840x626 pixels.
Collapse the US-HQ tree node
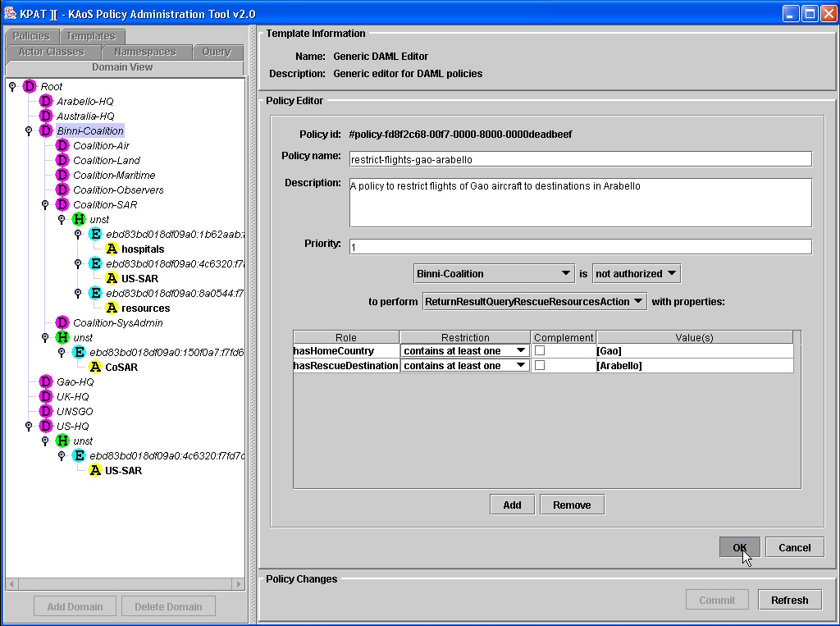point(29,426)
